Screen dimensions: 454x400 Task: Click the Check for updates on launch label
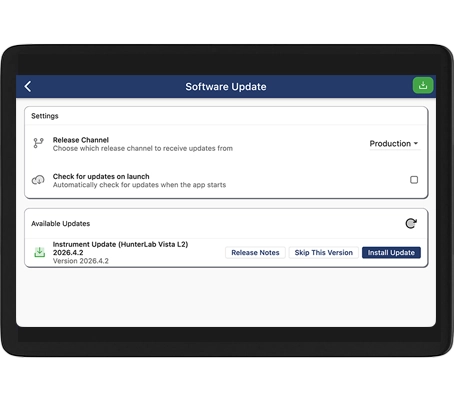pos(101,176)
